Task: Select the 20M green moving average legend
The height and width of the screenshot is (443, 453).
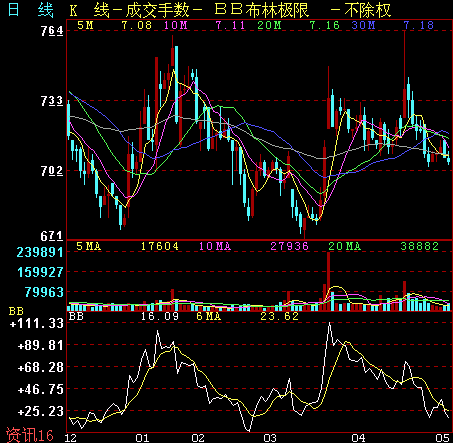Action: [x=269, y=25]
